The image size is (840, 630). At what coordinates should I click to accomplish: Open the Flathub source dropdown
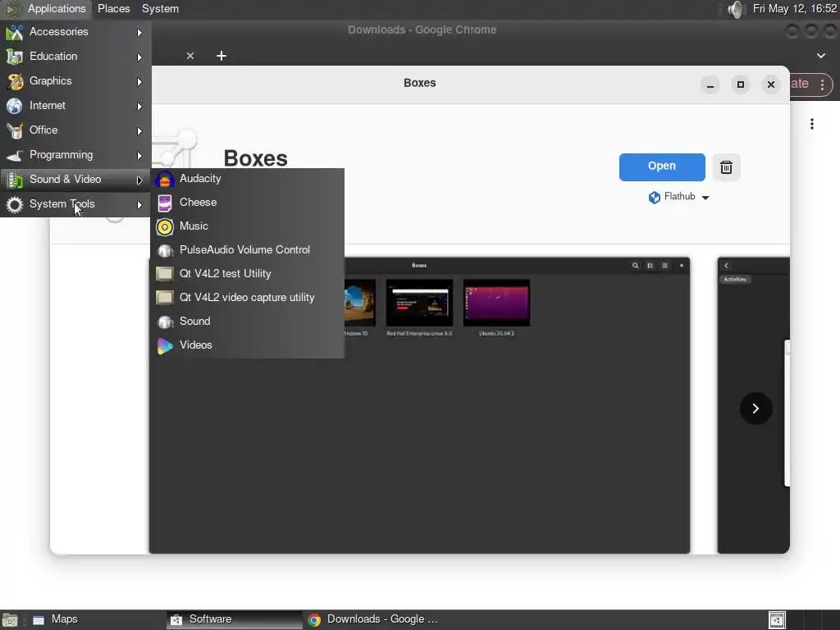coord(678,197)
